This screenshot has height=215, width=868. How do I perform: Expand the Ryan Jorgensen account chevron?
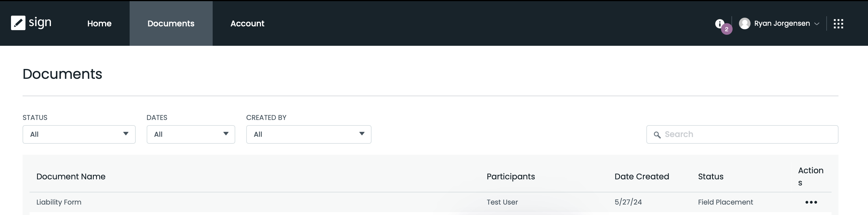(x=817, y=24)
